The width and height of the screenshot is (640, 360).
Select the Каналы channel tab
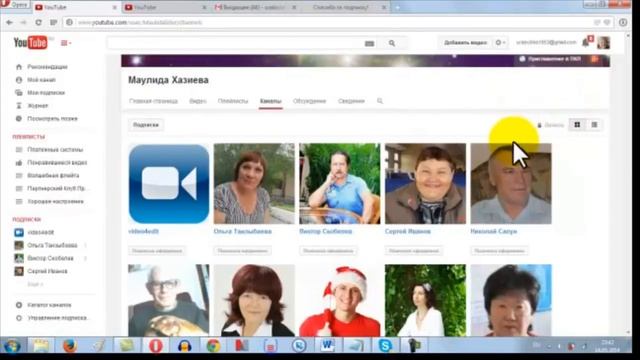click(x=270, y=101)
